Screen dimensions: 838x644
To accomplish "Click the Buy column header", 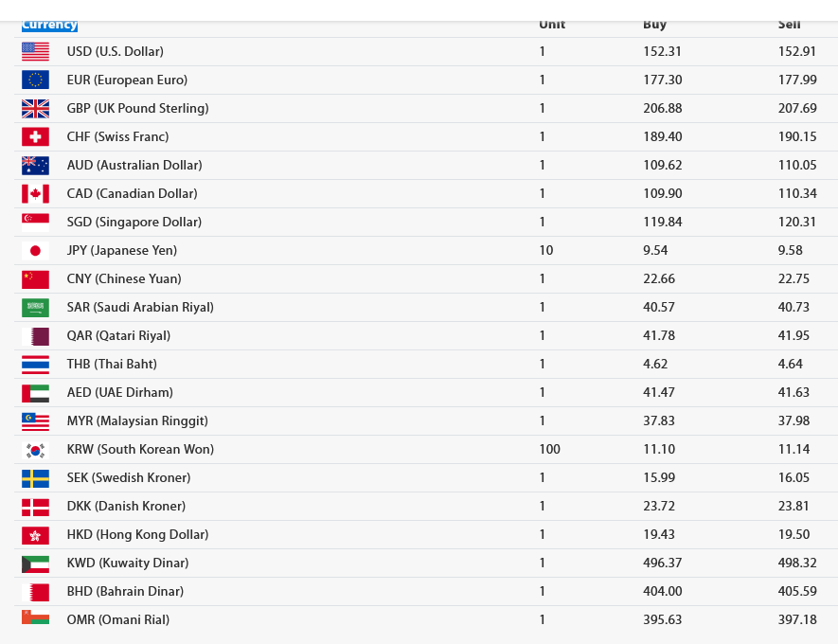I will (654, 25).
